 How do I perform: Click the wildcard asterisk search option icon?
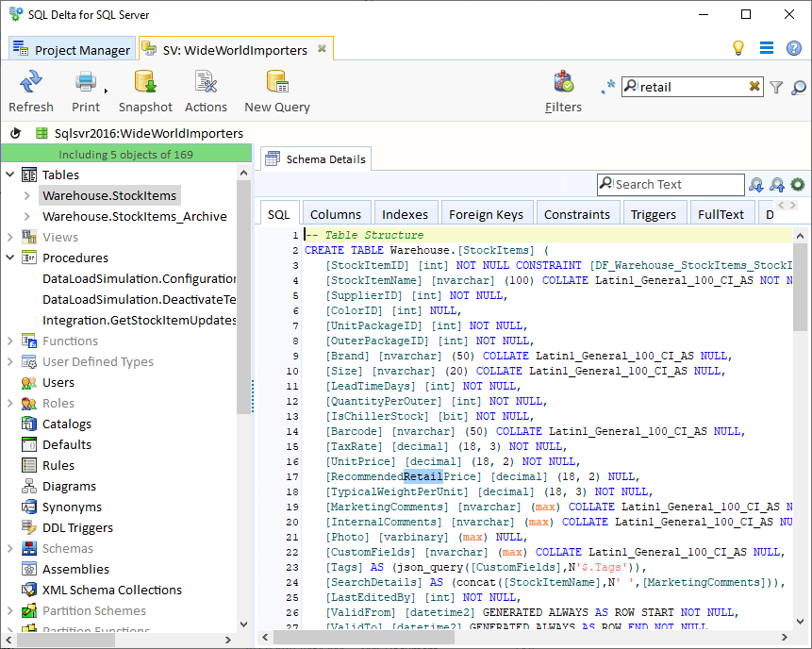point(608,87)
